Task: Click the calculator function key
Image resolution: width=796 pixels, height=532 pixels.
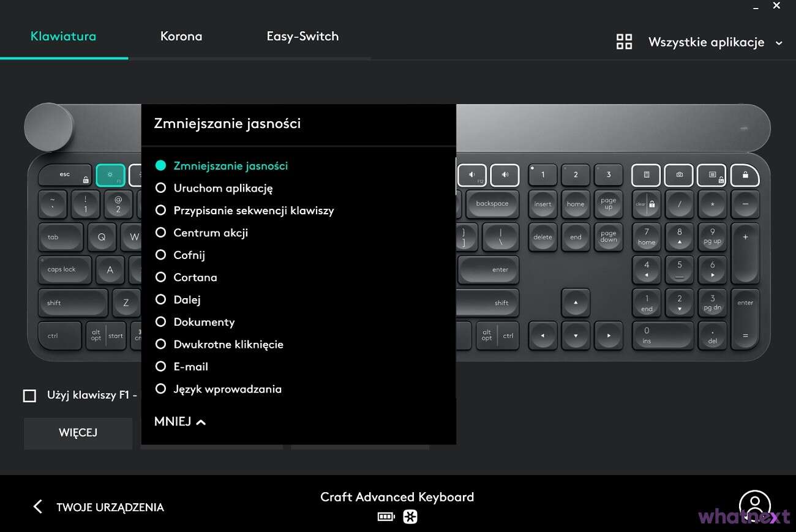Action: click(645, 174)
